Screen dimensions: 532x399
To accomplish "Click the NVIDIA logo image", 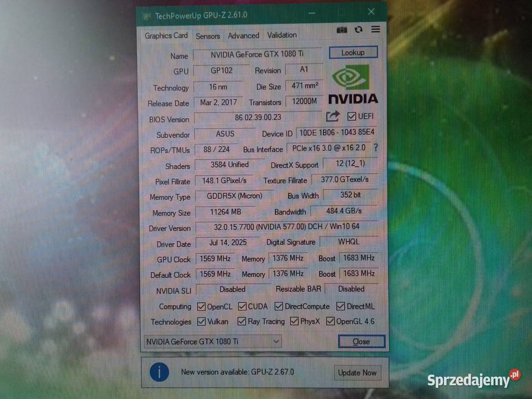I will point(353,84).
